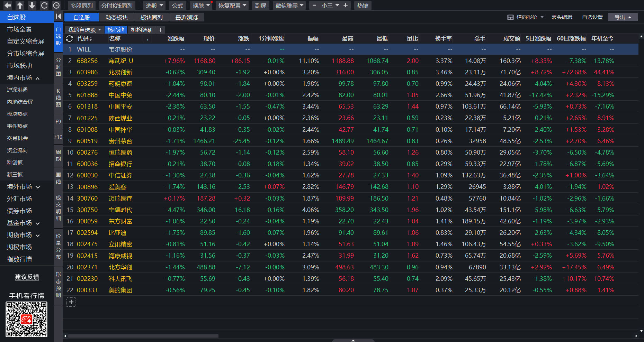This screenshot has width=644, height=342.
Task: Click the circular refresh icon in the top toolbar
Action: point(44,6)
